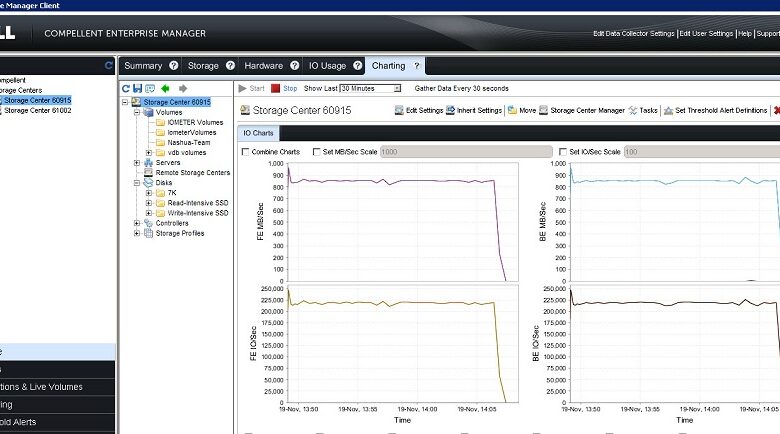
Task: Click the help icon next to the Charting tab
Action: point(417,66)
